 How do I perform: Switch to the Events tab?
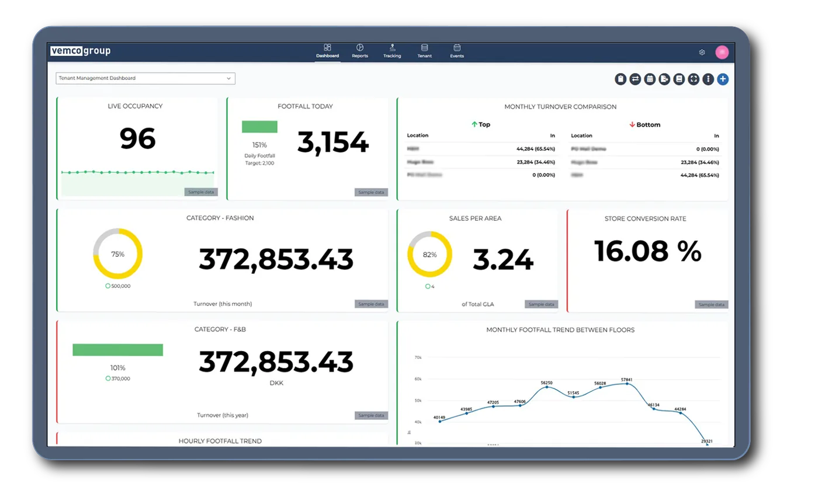click(x=457, y=51)
